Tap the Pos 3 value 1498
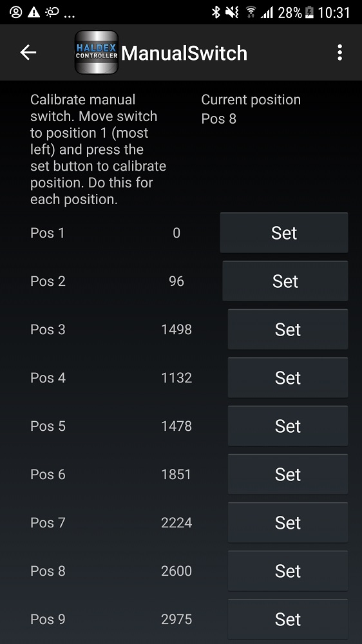The width and height of the screenshot is (362, 644). click(176, 329)
